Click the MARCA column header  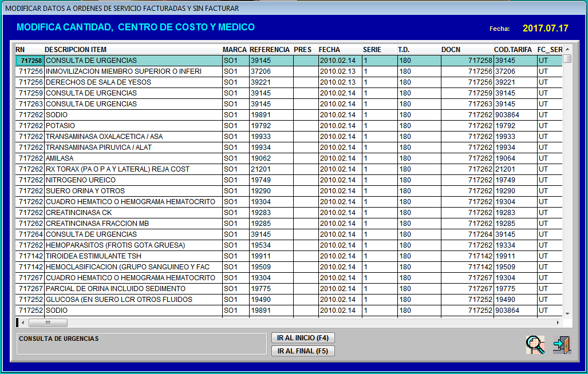(x=235, y=49)
